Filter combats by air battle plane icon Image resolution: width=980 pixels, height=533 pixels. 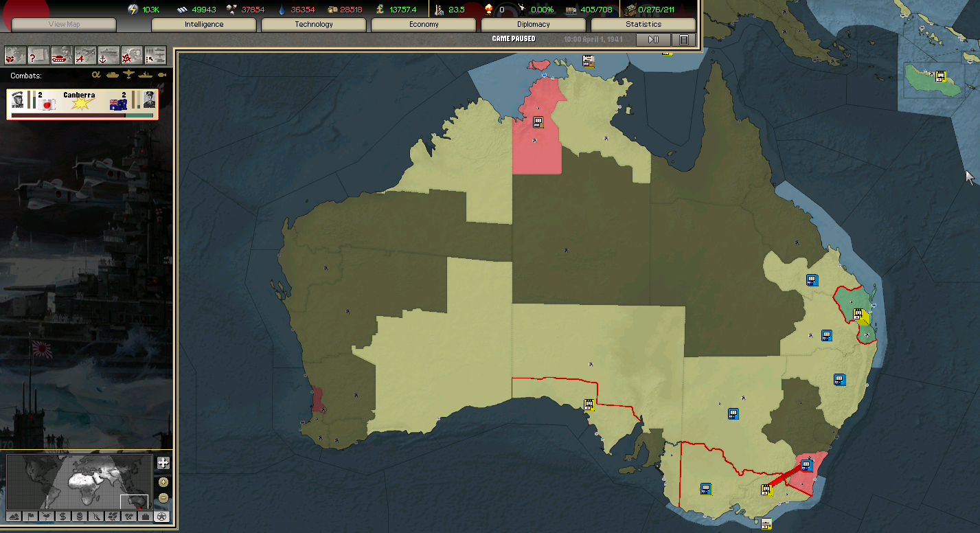coord(128,75)
